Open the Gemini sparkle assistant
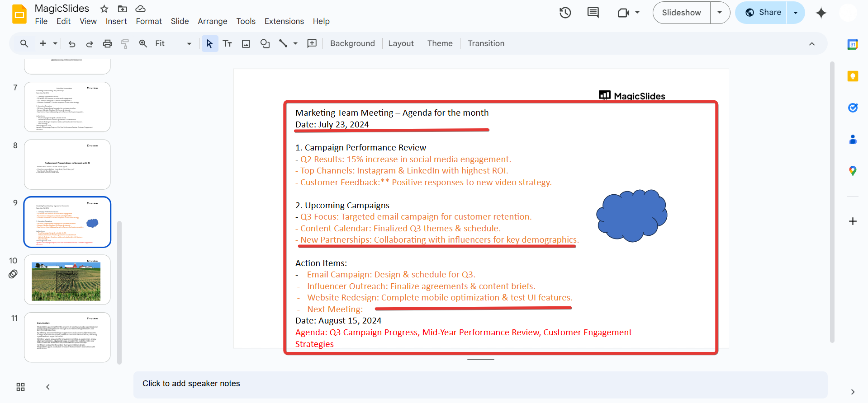The width and height of the screenshot is (868, 403). [x=821, y=13]
